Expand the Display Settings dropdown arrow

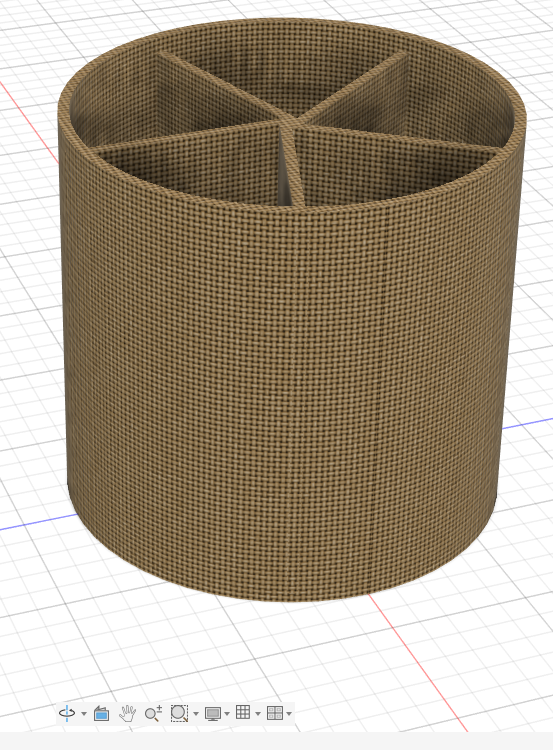point(227,714)
